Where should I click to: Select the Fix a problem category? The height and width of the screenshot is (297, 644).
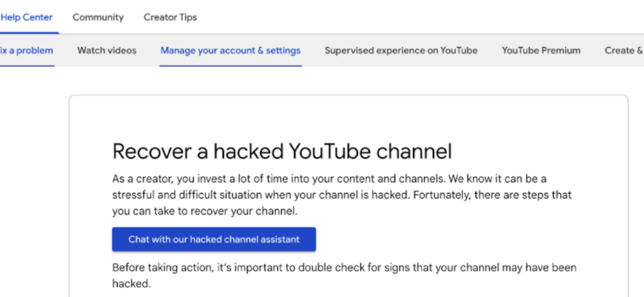(26, 51)
